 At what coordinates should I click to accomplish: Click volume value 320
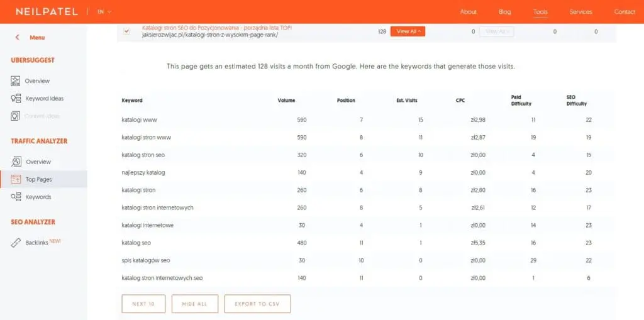point(302,155)
